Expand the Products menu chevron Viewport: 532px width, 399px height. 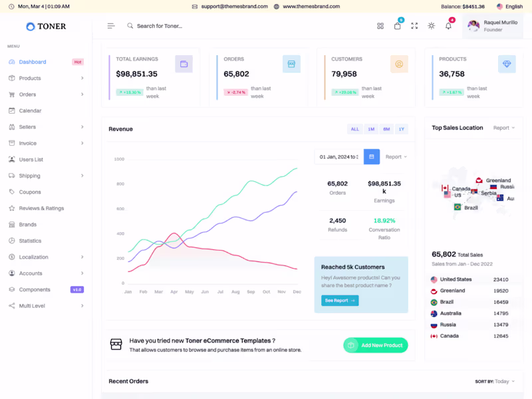click(82, 78)
